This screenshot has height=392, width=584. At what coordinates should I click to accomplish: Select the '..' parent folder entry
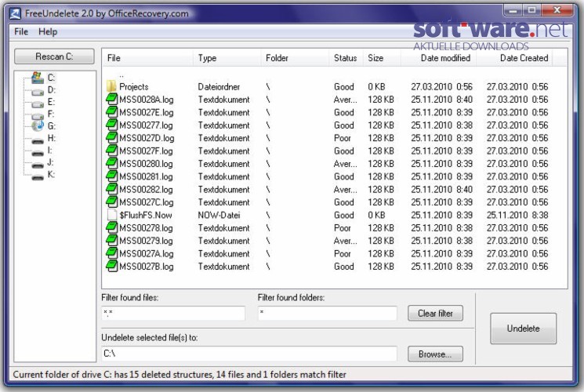[122, 76]
